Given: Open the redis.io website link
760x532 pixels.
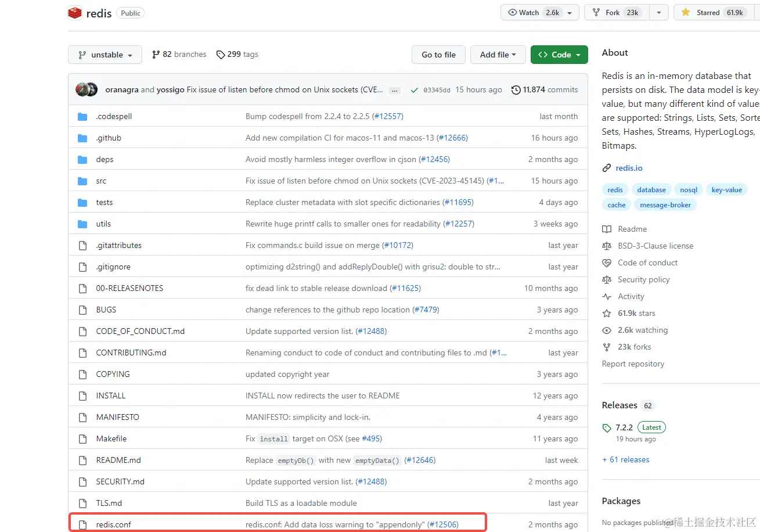Looking at the screenshot, I should [629, 168].
